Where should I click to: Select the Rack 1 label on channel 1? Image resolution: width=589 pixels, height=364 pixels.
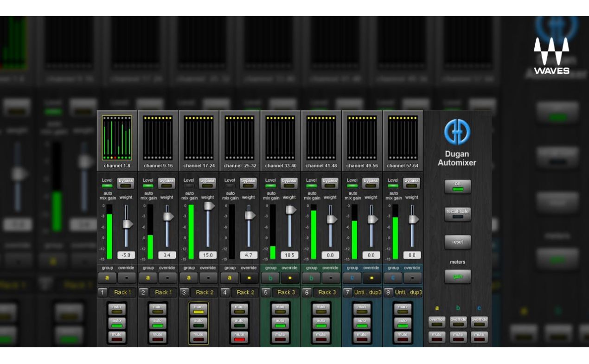(123, 292)
